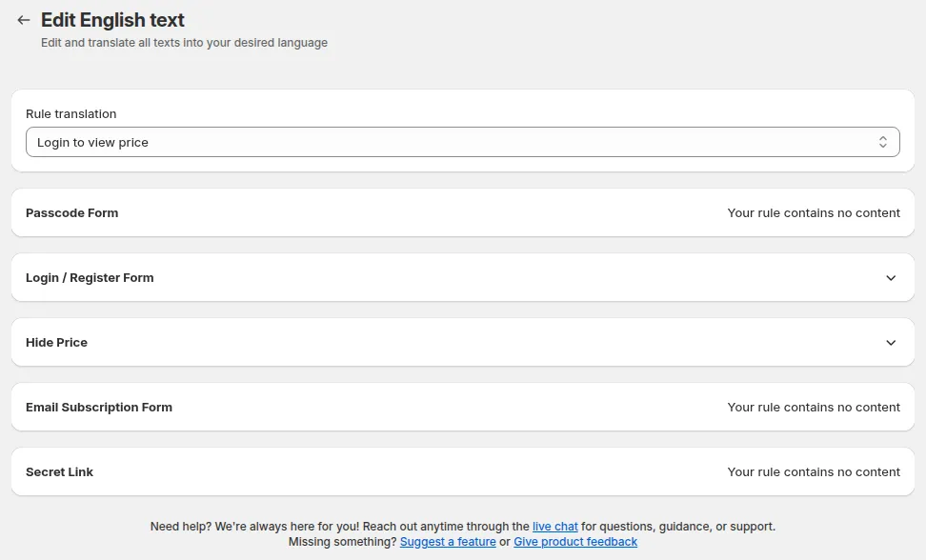Go back using the arrow icon
Image resolution: width=926 pixels, height=560 pixels.
coord(24,20)
